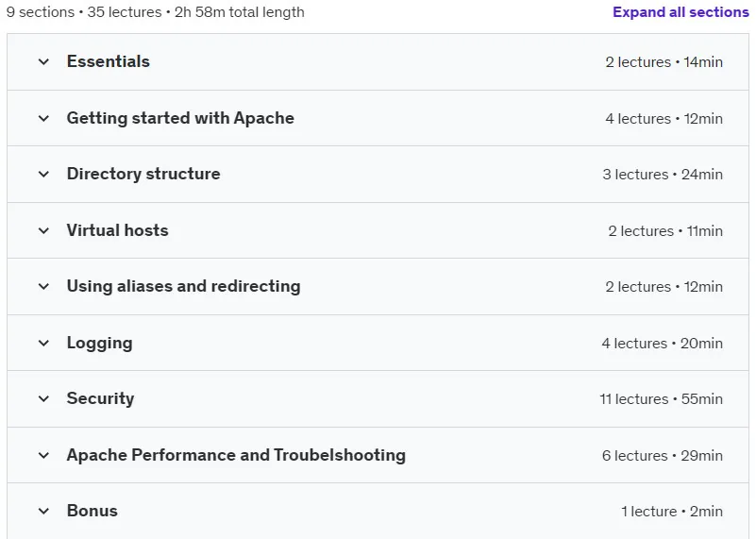Select the Virtual hosts heading
Image resolution: width=756 pixels, height=539 pixels.
point(117,230)
